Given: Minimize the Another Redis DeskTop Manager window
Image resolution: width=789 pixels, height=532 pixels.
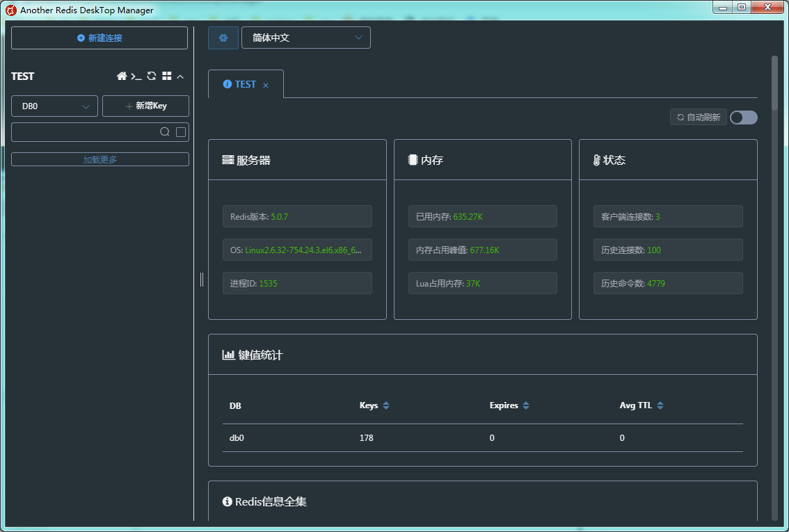Looking at the screenshot, I should pyautogui.click(x=723, y=8).
